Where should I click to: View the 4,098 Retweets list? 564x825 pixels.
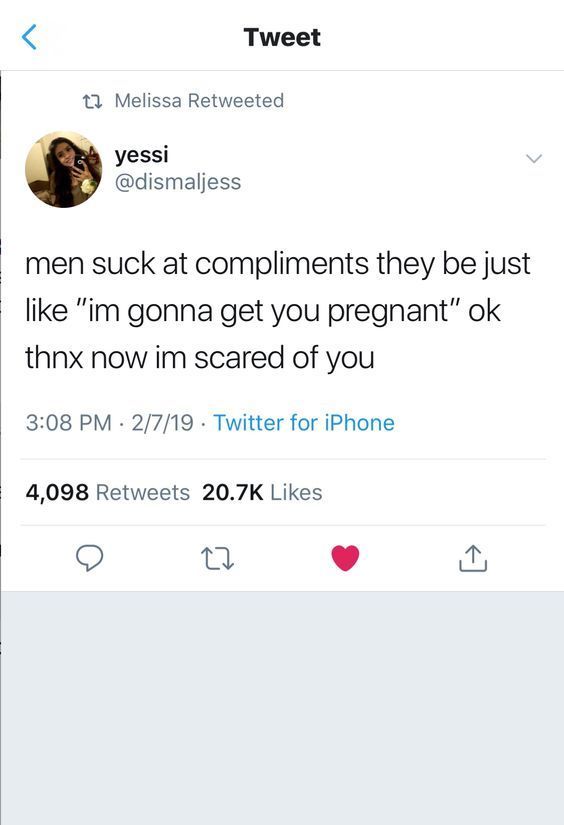coord(107,492)
